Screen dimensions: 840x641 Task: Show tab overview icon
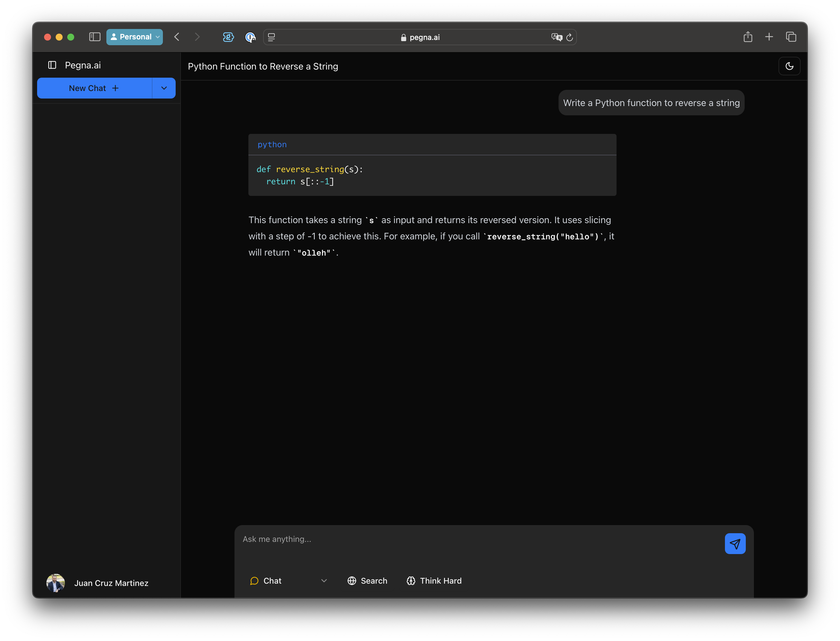[791, 37]
